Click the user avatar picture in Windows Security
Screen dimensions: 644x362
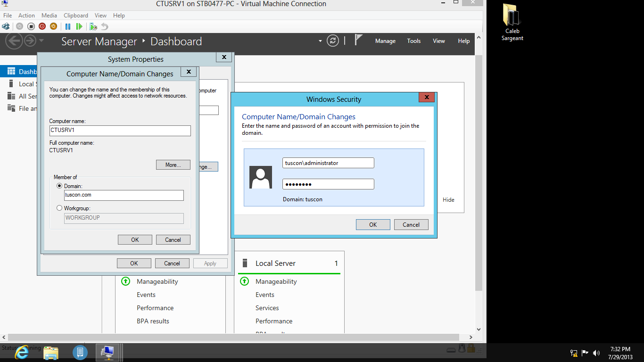[261, 177]
